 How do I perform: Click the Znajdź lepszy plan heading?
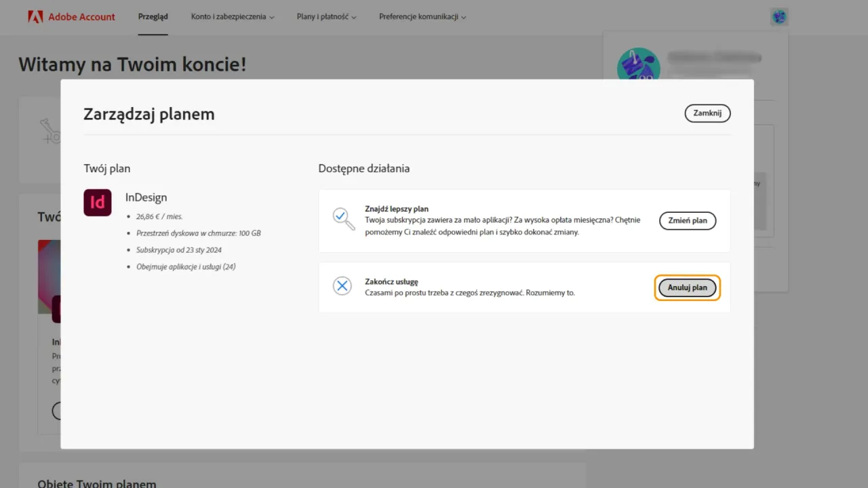click(397, 209)
